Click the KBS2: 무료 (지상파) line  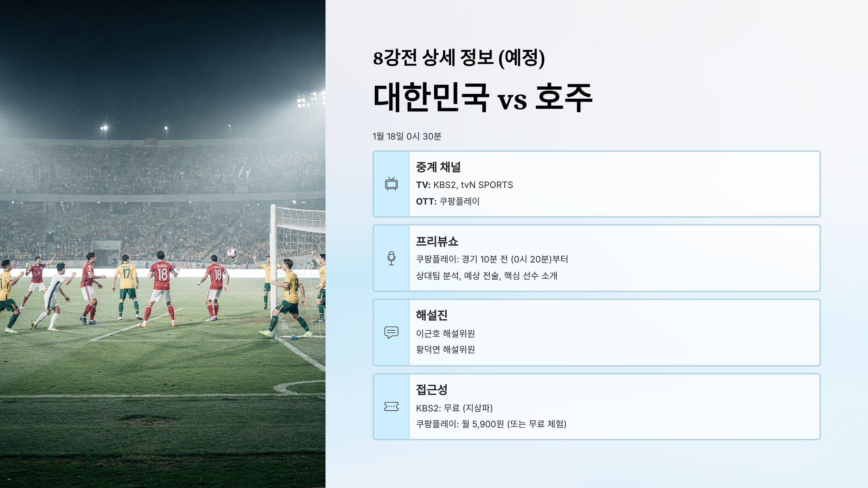click(x=454, y=408)
